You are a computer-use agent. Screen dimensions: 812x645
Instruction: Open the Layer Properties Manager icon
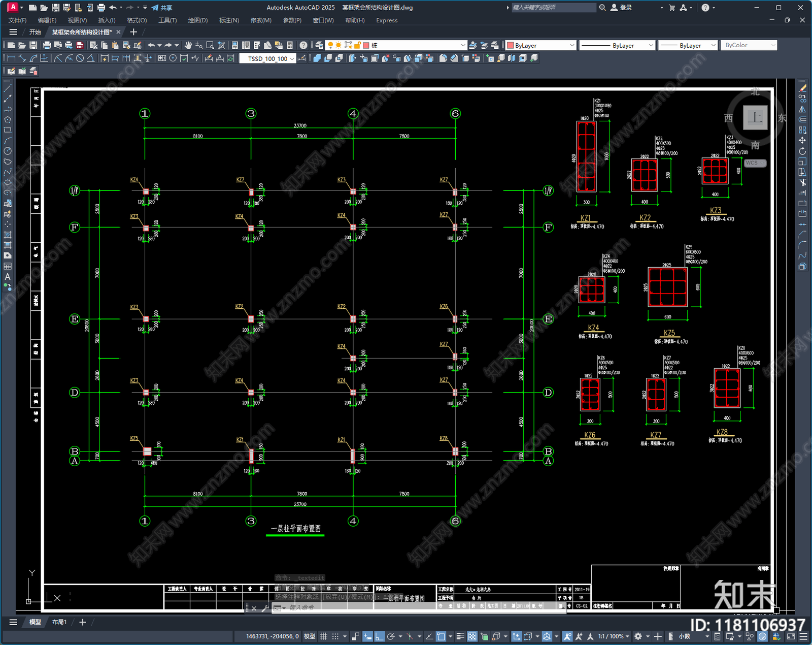pyautogui.click(x=319, y=45)
